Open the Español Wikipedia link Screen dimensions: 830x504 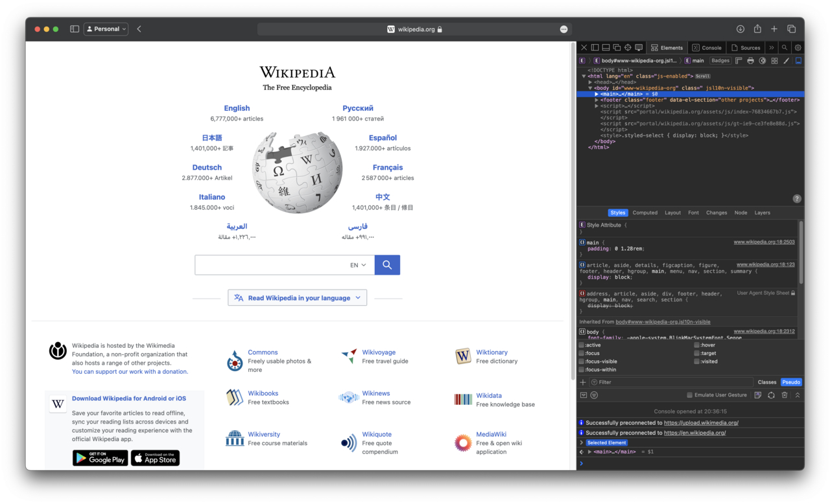pos(383,138)
